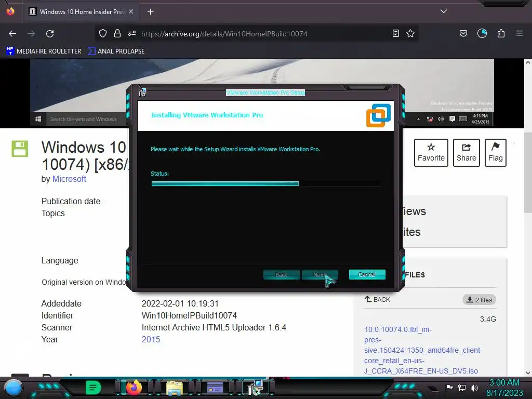Open the volume speaker tray icon
The image size is (532, 399).
pyautogui.click(x=474, y=388)
